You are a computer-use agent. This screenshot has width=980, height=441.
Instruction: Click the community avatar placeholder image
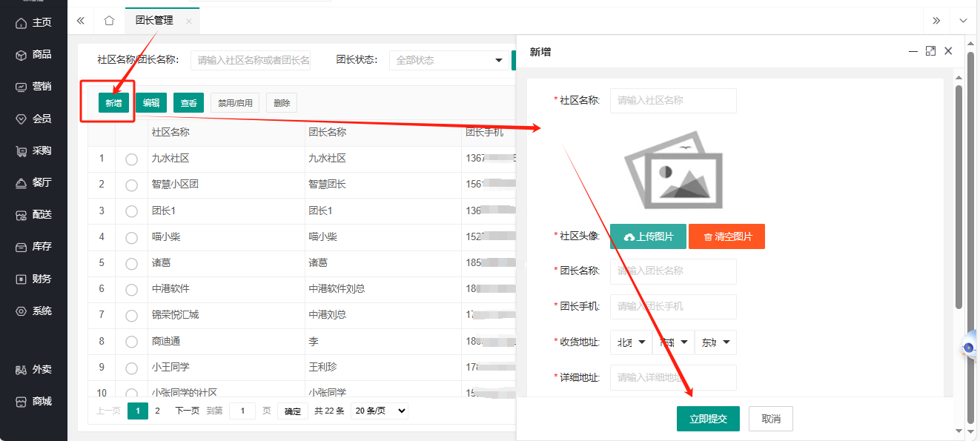coord(674,170)
